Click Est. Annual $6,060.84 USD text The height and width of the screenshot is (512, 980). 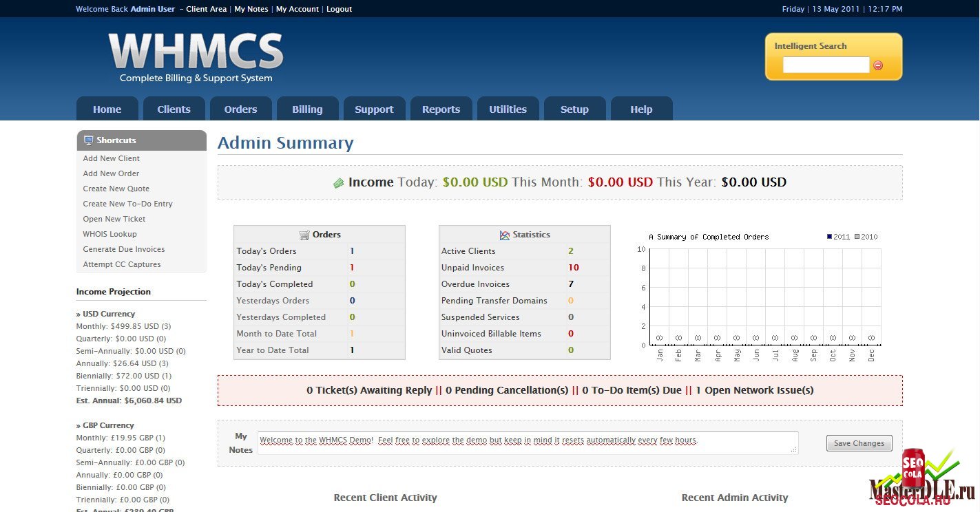point(129,401)
